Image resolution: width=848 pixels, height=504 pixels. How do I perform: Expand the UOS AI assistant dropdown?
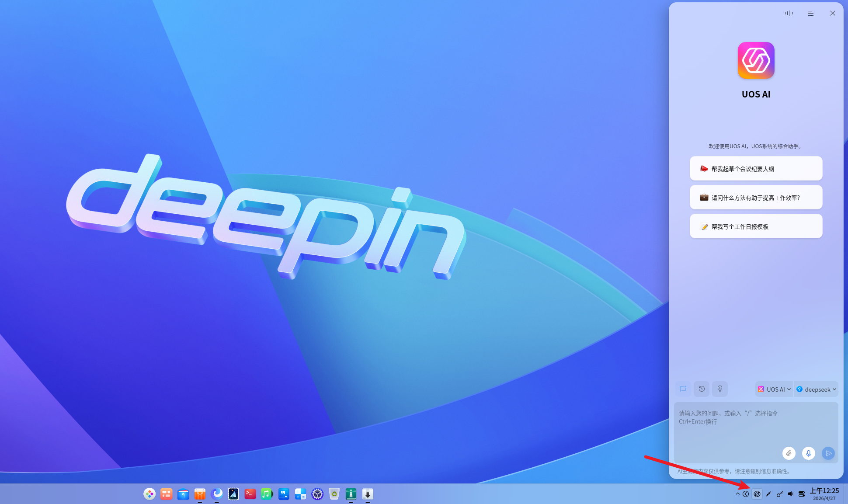pos(774,389)
